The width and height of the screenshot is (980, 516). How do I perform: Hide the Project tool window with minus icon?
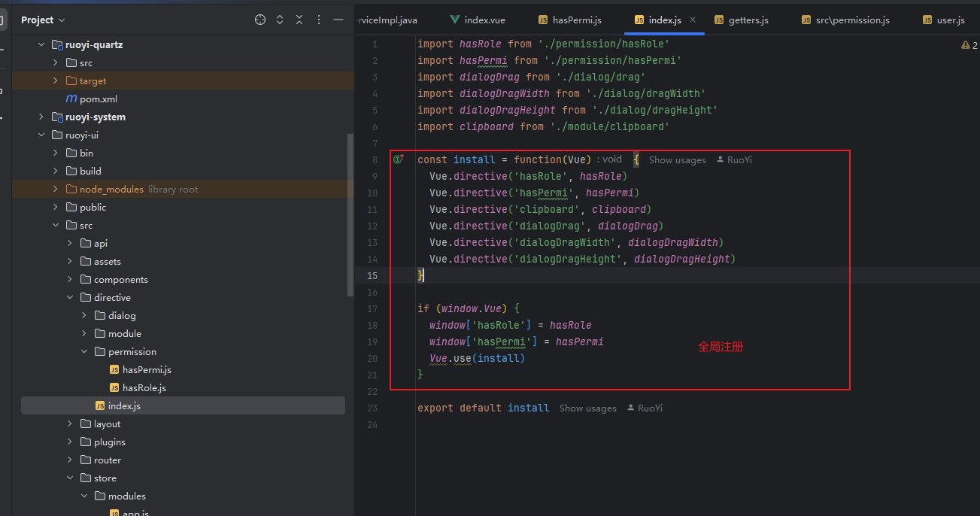pyautogui.click(x=338, y=20)
